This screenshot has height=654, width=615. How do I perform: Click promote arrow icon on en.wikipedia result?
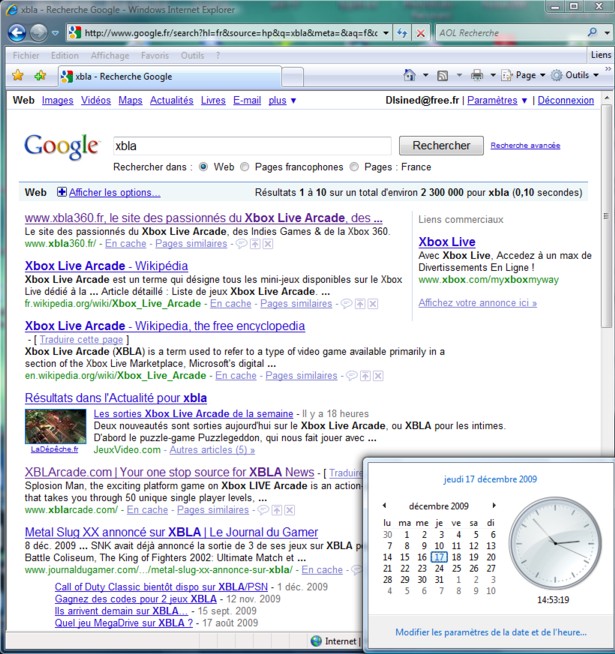click(365, 376)
